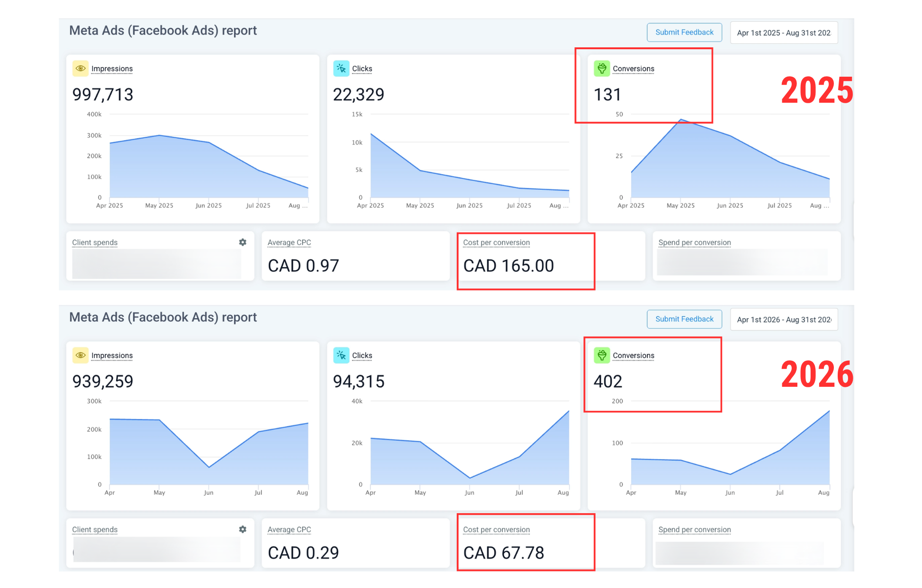This screenshot has width=922, height=588.
Task: Click the 2026 conversions area chart
Action: [730, 447]
